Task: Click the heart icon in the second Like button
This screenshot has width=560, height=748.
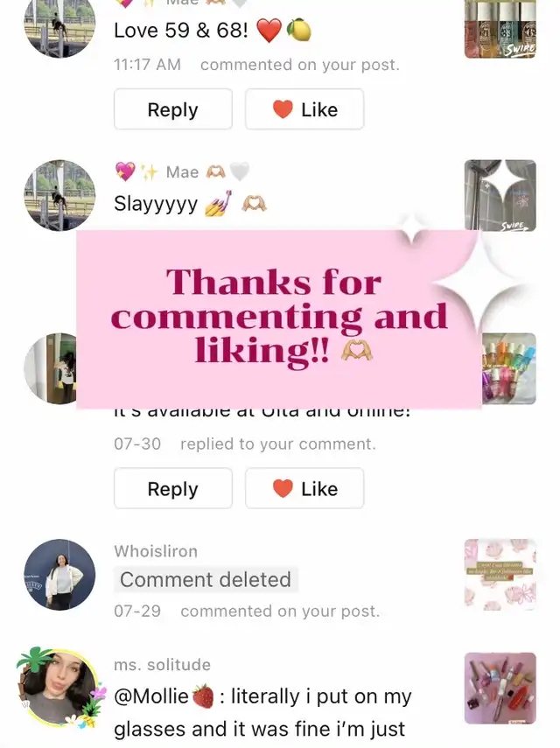Action: pos(283,488)
